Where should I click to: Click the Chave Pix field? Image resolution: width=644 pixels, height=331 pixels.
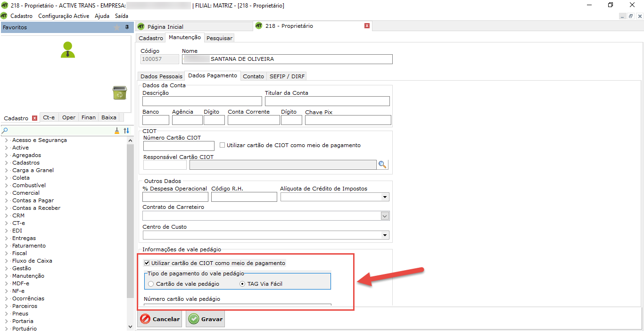[348, 120]
